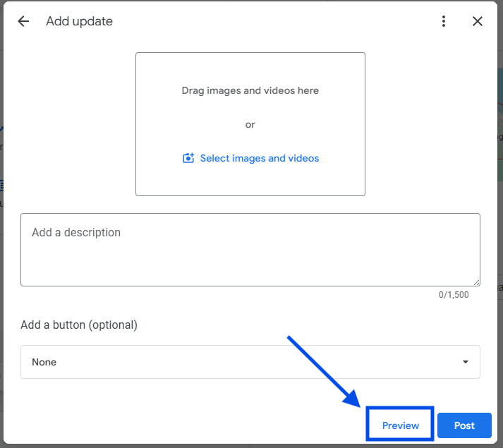Preview the update

(x=400, y=425)
